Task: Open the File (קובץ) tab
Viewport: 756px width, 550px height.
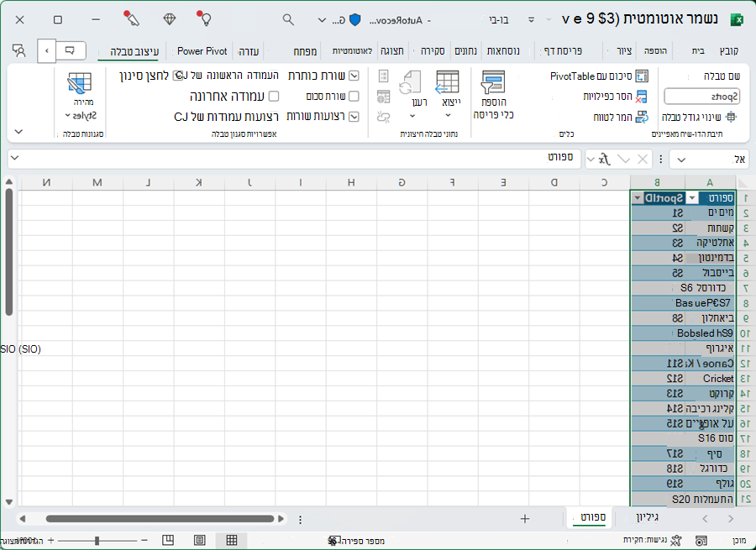Action: 729,51
